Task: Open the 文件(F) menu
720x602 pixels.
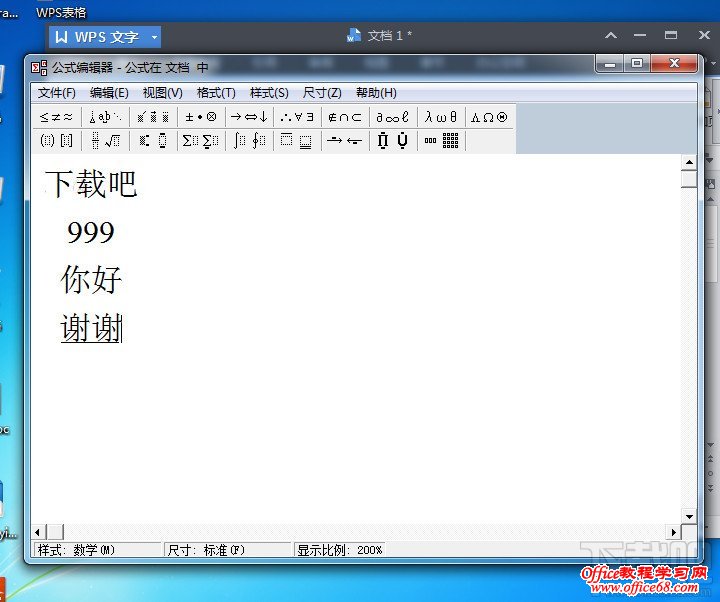Action: tap(57, 93)
